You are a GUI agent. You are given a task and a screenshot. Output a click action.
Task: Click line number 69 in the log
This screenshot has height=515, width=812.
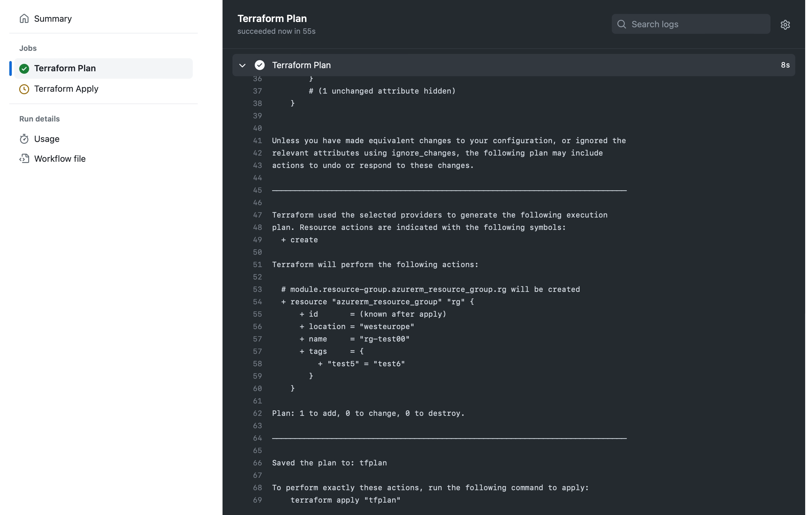pos(257,500)
